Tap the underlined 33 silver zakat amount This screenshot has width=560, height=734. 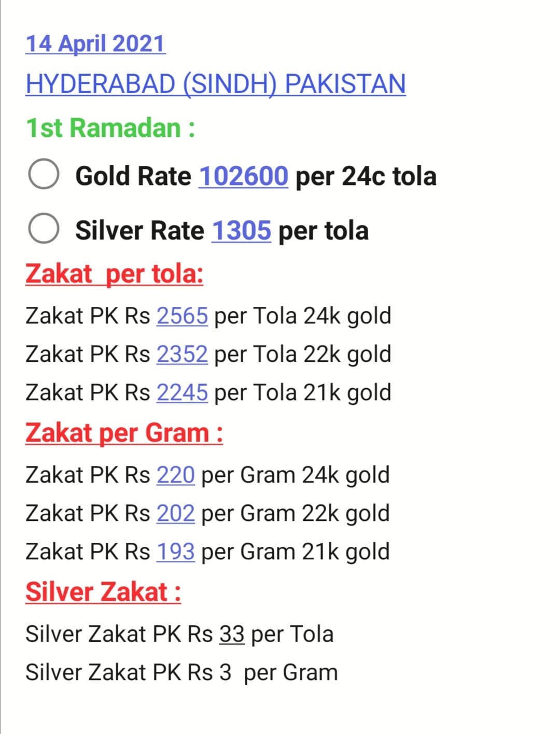point(232,634)
